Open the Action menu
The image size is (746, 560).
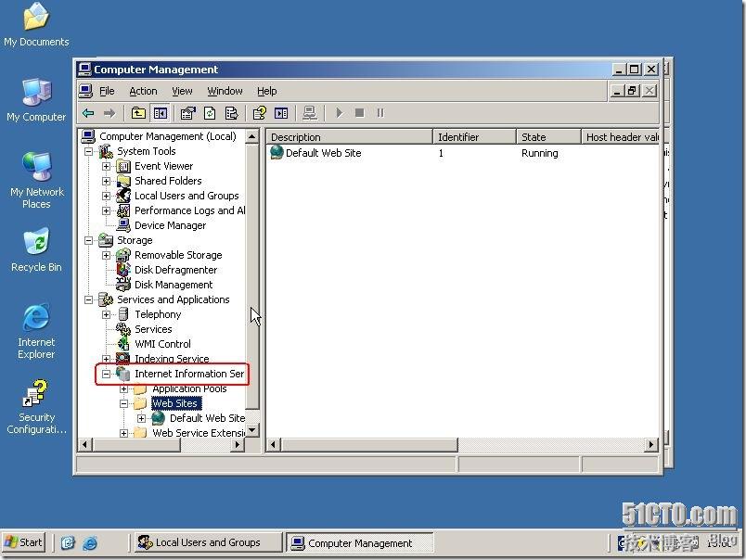143,91
